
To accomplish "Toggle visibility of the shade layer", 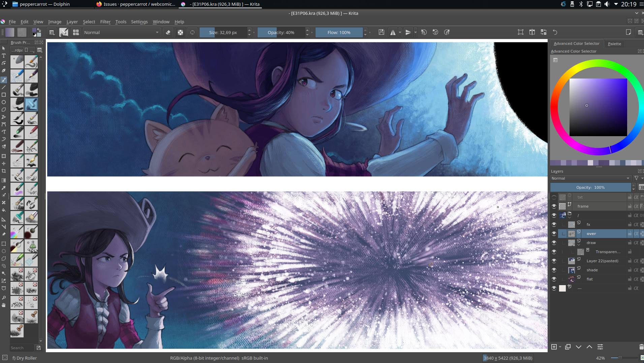I will click(554, 270).
